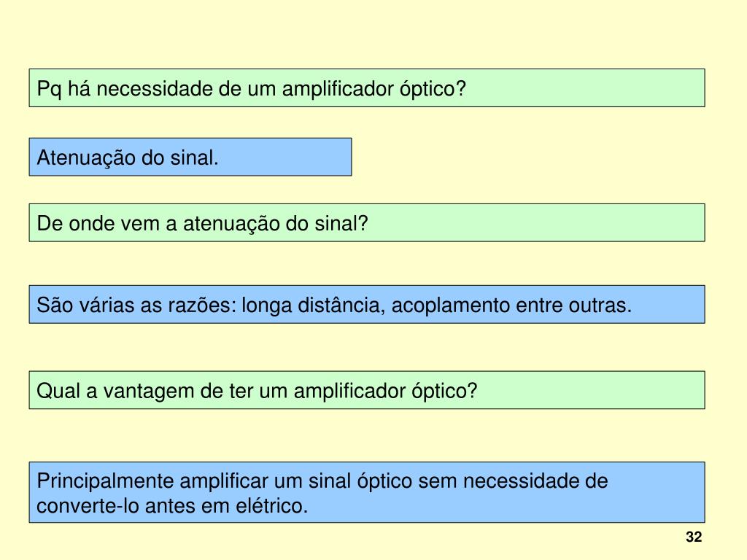The width and height of the screenshot is (747, 560).
Task: Click the word 'onde' in third box
Action: [89, 223]
